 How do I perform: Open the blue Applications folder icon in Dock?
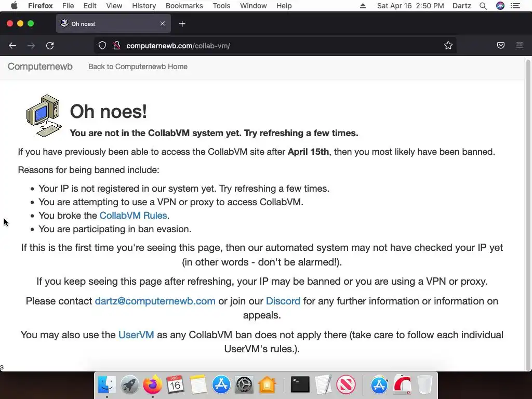coord(379,384)
